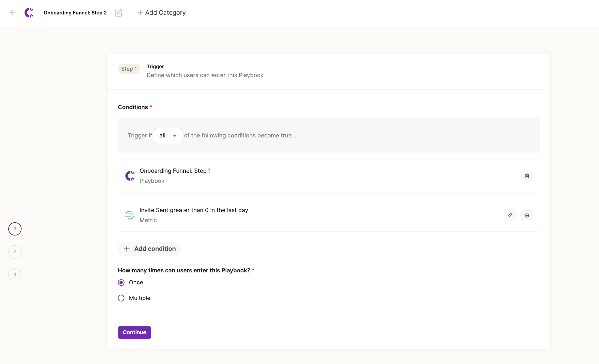Delete the Invite Sent metric condition
The image size is (599, 364).
[527, 215]
